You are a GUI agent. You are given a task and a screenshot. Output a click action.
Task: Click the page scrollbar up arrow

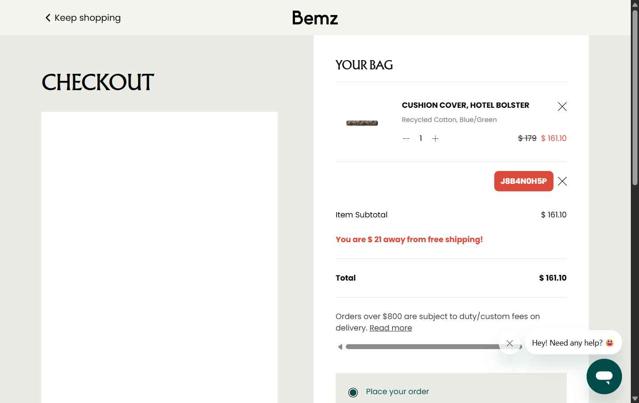pyautogui.click(x=634, y=5)
